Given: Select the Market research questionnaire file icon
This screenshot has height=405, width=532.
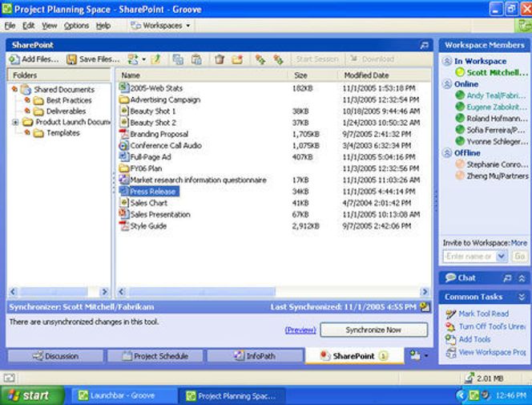Looking at the screenshot, I should 124,180.
